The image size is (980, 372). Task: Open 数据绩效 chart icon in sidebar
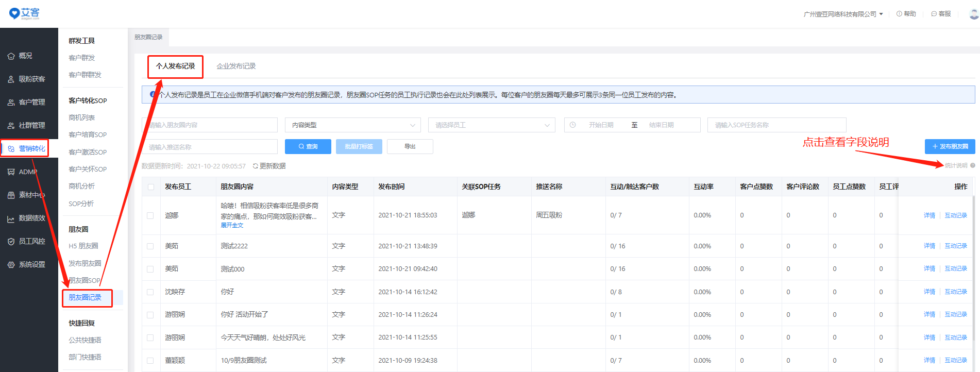11,218
